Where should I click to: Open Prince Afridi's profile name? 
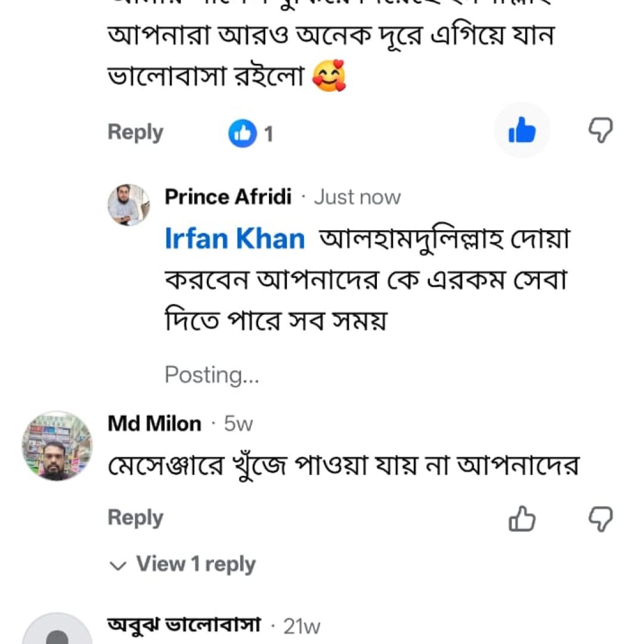(x=228, y=197)
